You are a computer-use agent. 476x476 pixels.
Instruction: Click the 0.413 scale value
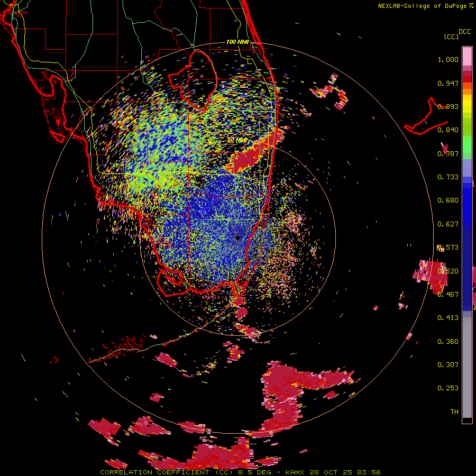click(x=448, y=318)
